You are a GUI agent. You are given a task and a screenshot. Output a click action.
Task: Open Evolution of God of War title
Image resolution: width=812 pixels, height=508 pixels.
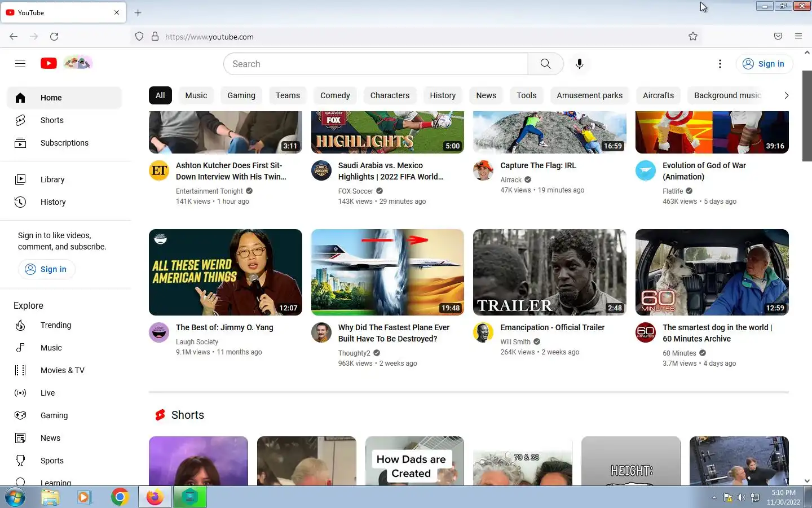[704, 171]
